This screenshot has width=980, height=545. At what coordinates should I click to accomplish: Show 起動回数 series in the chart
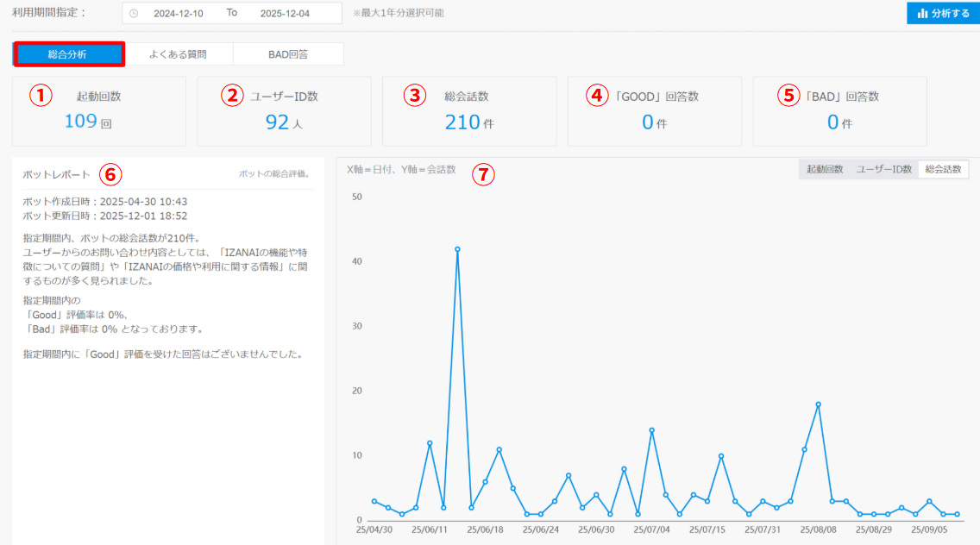coord(825,170)
